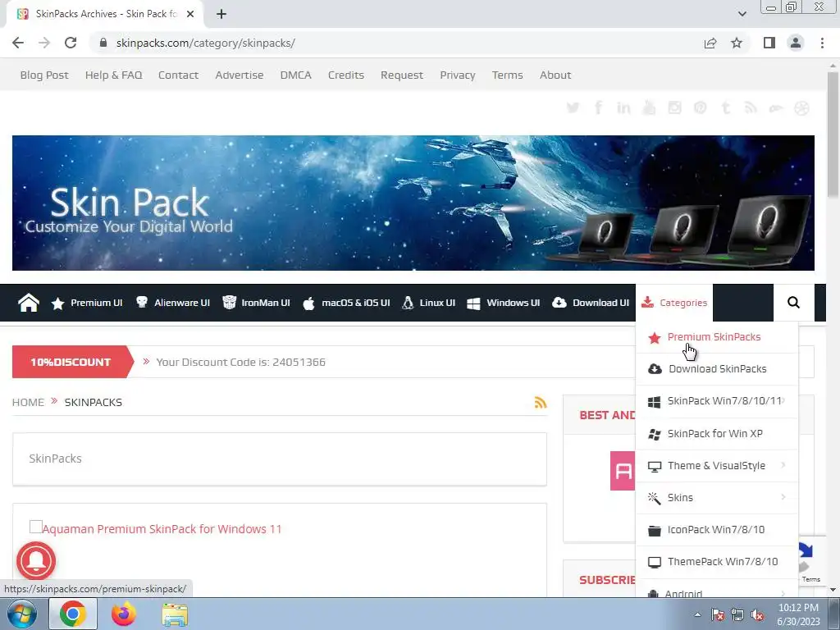840x630 pixels.
Task: Expand Theme & VisualStyle submenu
Action: [x=717, y=466]
